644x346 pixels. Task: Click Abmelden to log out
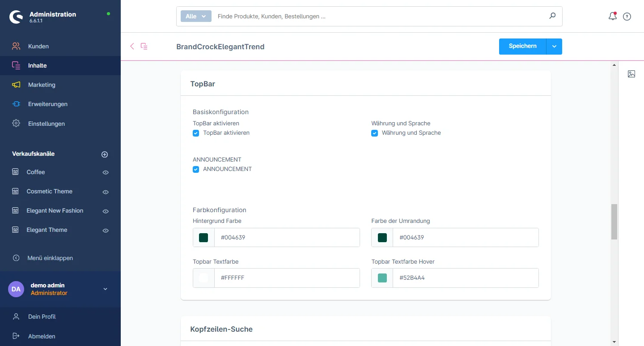[x=42, y=336]
